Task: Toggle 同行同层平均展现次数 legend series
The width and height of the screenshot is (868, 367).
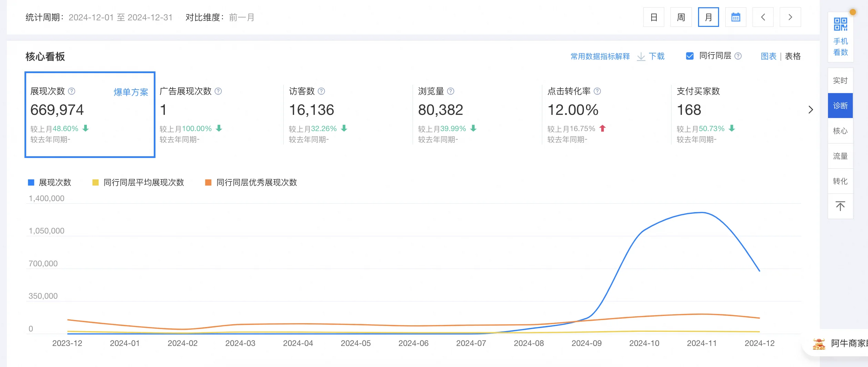Action: click(138, 182)
